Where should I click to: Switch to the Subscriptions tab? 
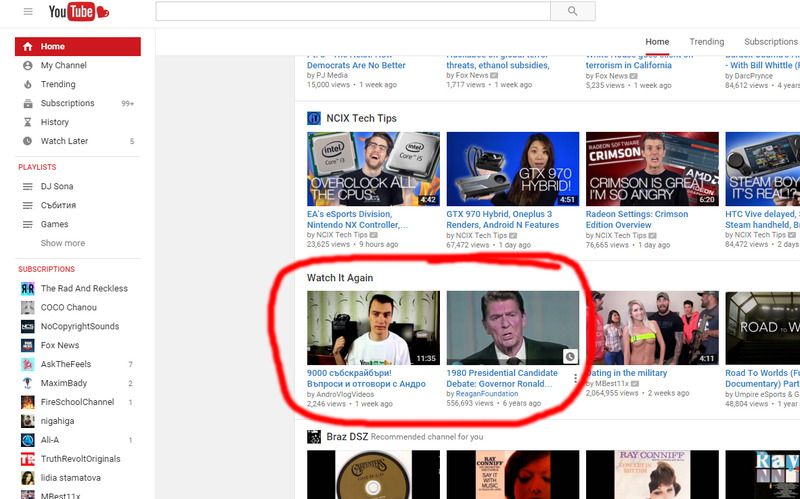tap(771, 42)
